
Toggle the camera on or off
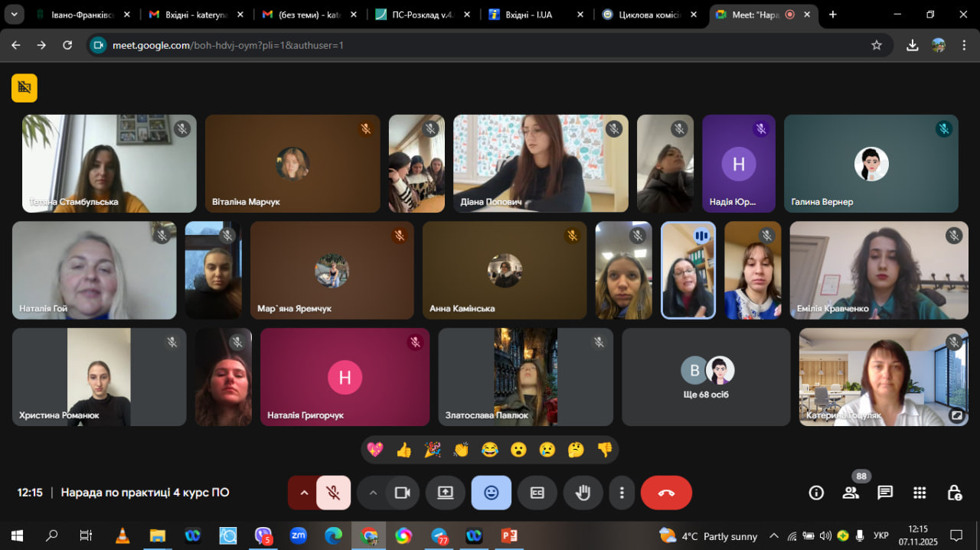coord(402,493)
